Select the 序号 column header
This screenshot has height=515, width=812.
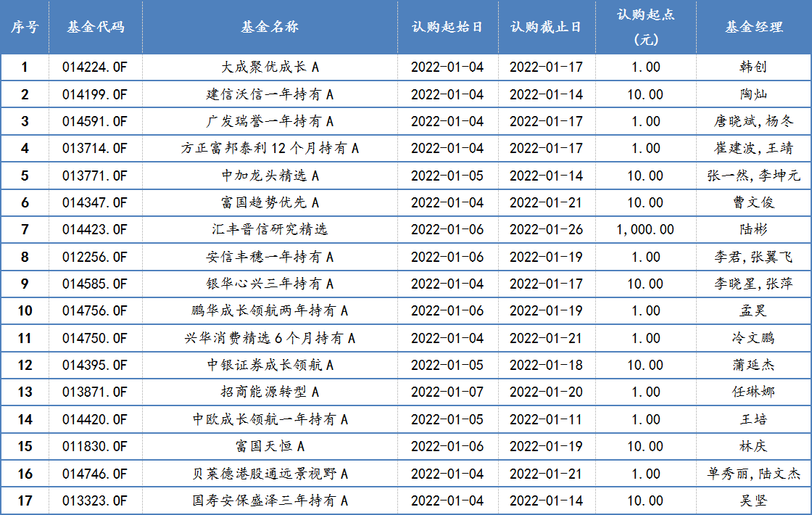tap(25, 27)
